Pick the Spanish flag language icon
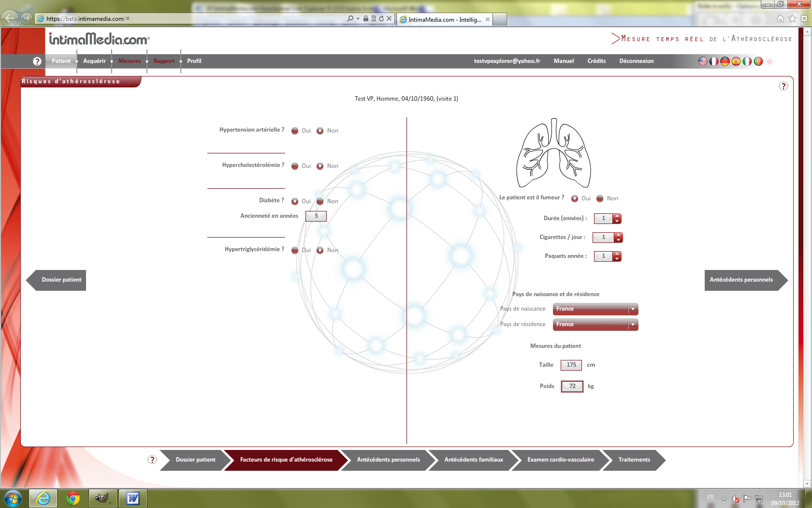 tap(736, 61)
